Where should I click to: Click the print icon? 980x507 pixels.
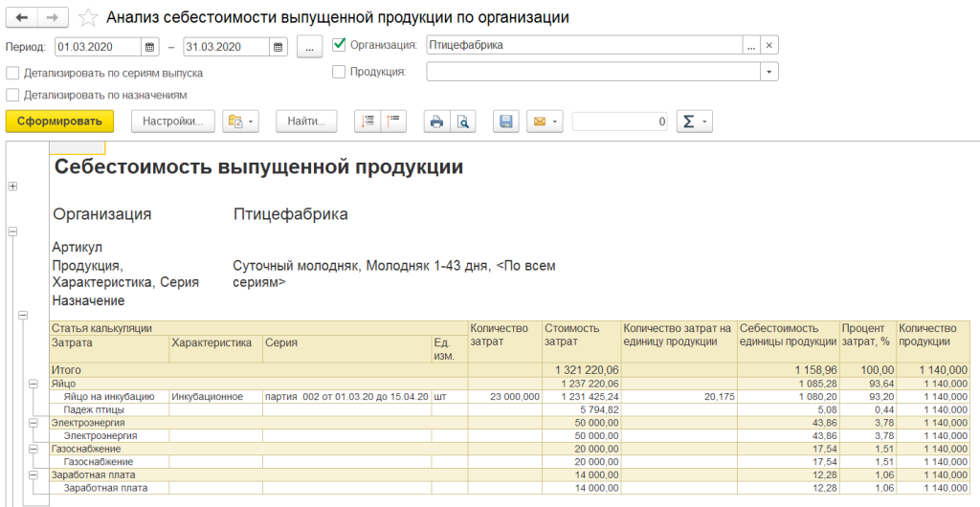[436, 121]
